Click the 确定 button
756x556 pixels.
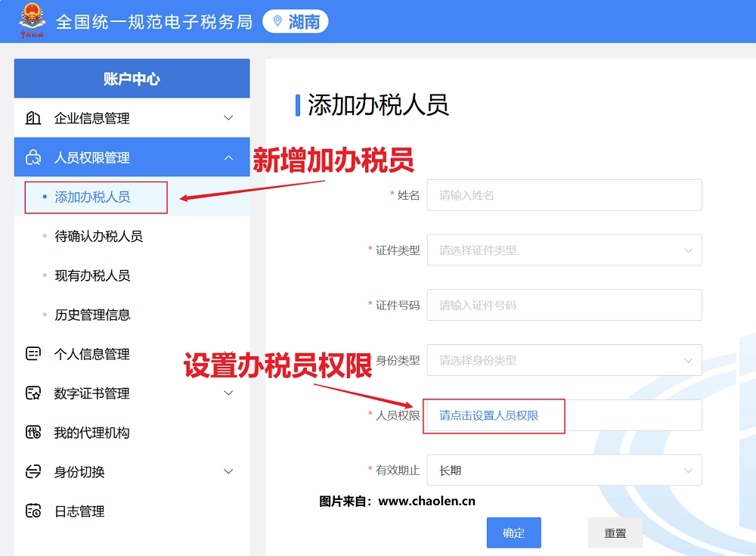click(x=513, y=533)
